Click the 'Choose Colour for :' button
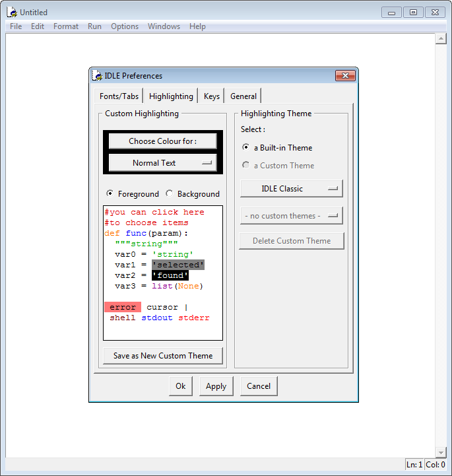Screen dimensions: 452x476 click(162, 141)
